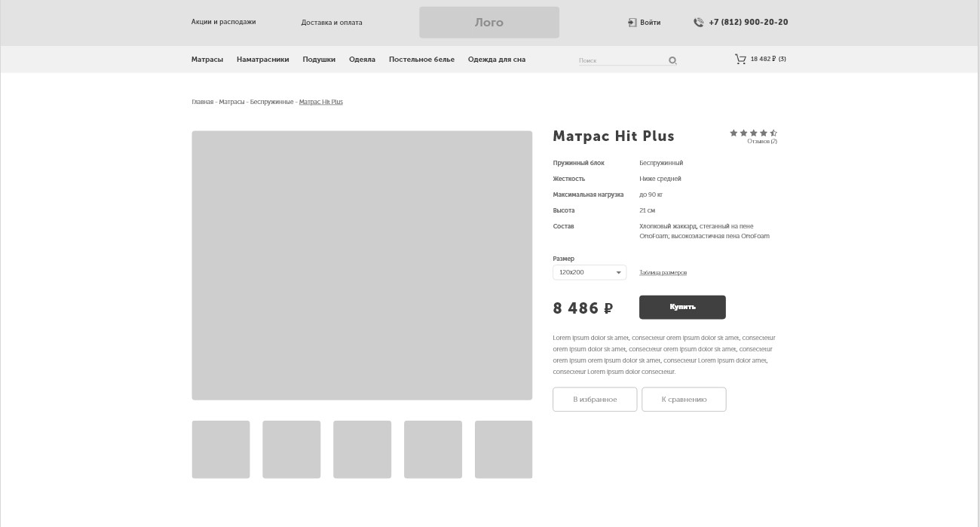Screen dimensions: 980x527
Task: Click the search magnifier icon
Action: click(x=672, y=60)
